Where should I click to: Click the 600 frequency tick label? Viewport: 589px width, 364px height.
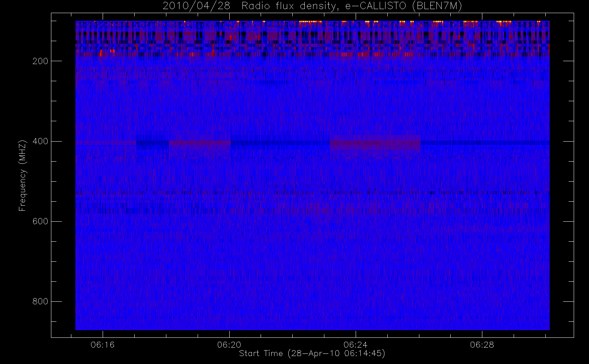[40, 221]
